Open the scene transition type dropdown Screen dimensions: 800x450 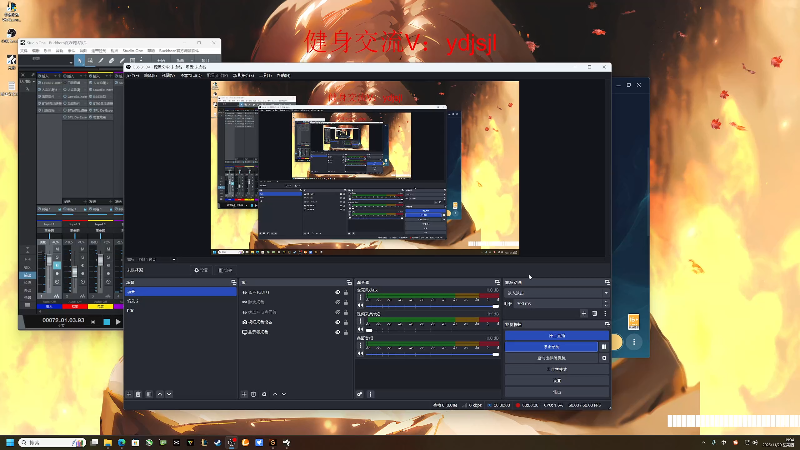[x=557, y=293]
